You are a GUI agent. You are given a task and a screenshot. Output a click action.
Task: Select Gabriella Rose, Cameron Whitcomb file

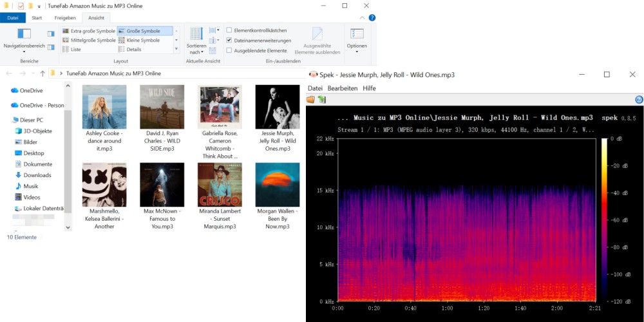pyautogui.click(x=220, y=122)
